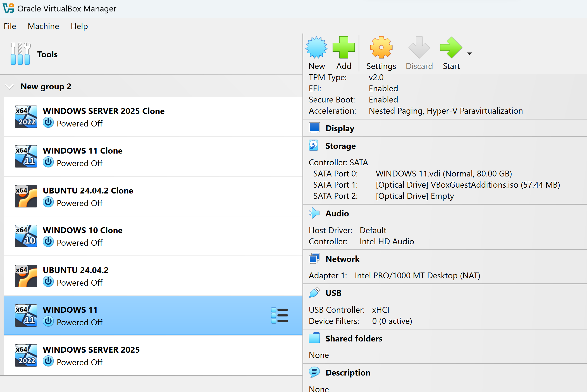Click the green Start arrow icon
This screenshot has width=587, height=392.
point(451,48)
